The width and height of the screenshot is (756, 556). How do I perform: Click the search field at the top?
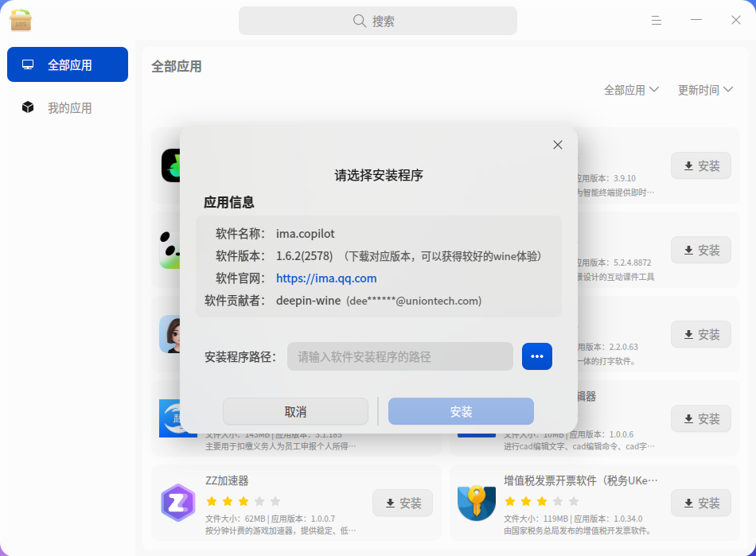[x=377, y=21]
